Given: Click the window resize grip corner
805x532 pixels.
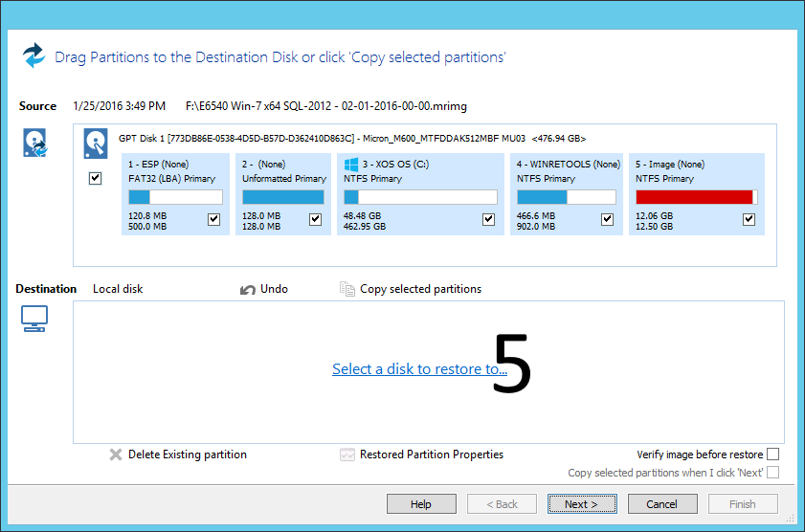Looking at the screenshot, I should [x=791, y=519].
